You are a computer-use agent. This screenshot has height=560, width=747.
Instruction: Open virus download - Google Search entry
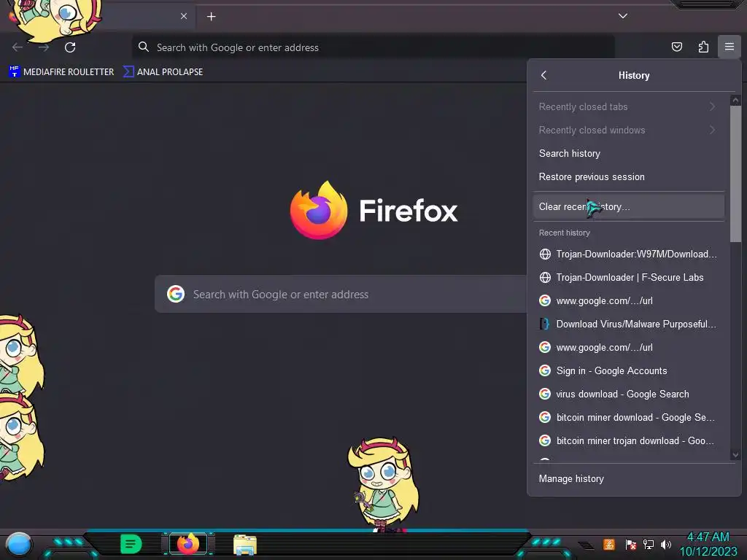click(x=628, y=394)
